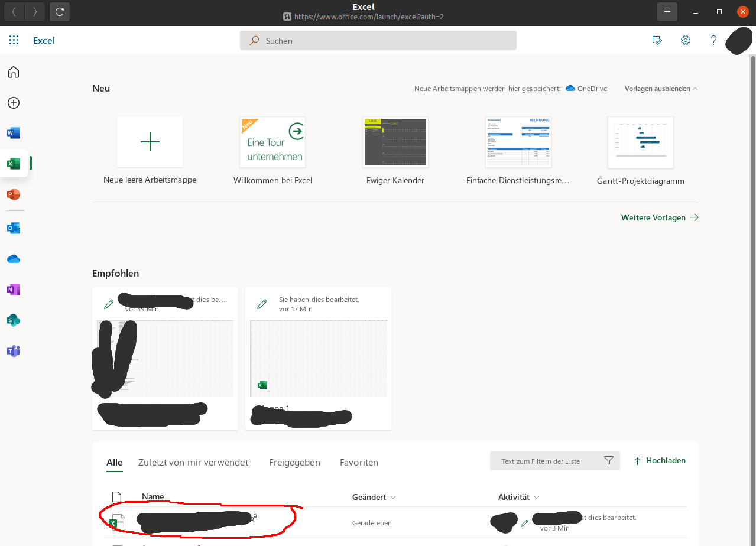Open OneNote from the sidebar

(x=14, y=290)
